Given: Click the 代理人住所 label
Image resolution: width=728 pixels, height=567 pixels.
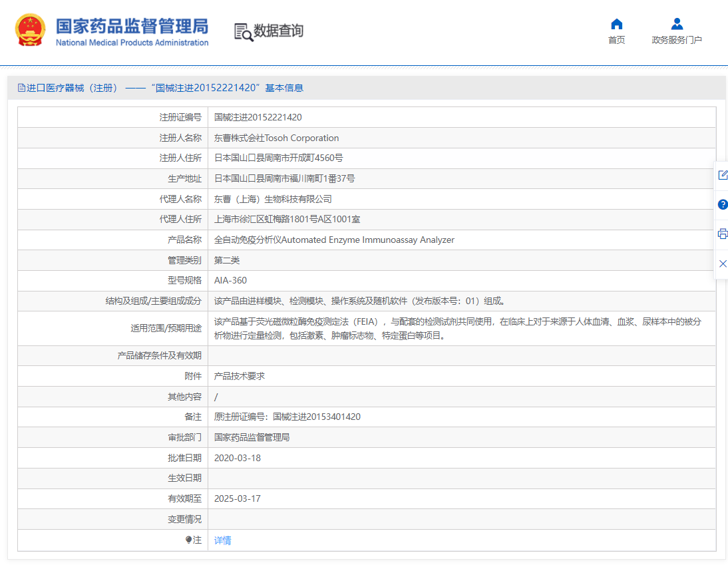Looking at the screenshot, I should (x=180, y=219).
